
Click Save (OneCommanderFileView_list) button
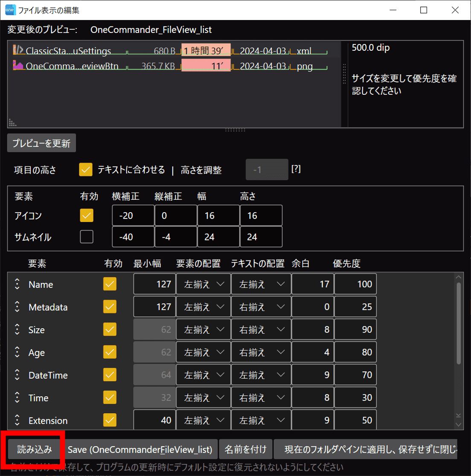click(140, 449)
